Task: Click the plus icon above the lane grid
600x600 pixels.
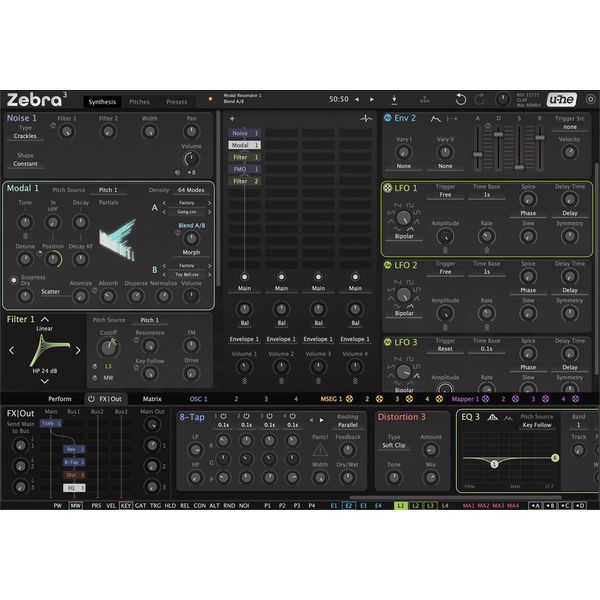Action: (232, 118)
